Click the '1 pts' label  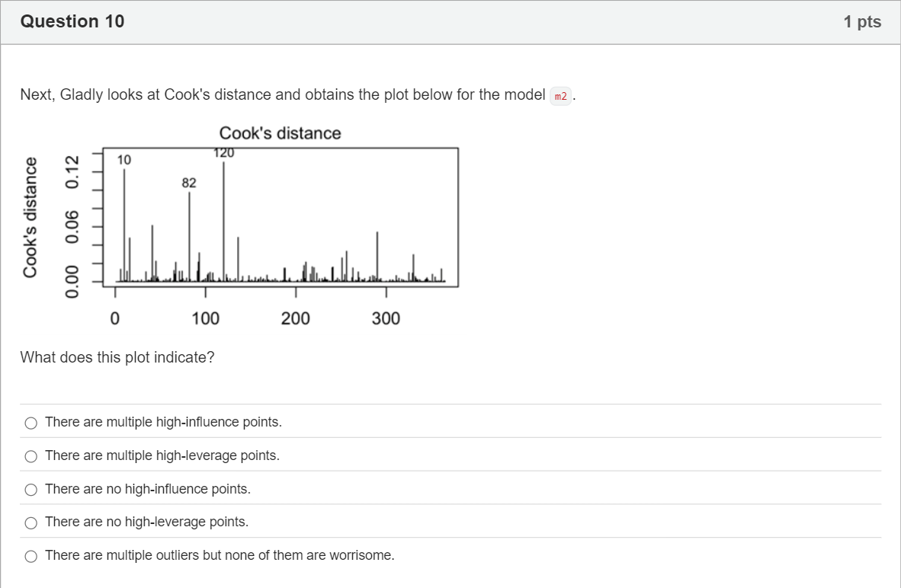click(862, 21)
